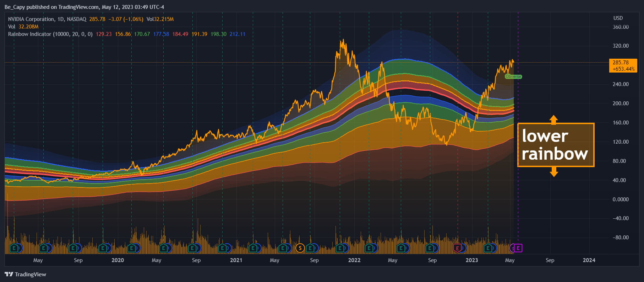Click the 'NVIDIA Corporation, 1D, NASDAQ' title

point(47,19)
